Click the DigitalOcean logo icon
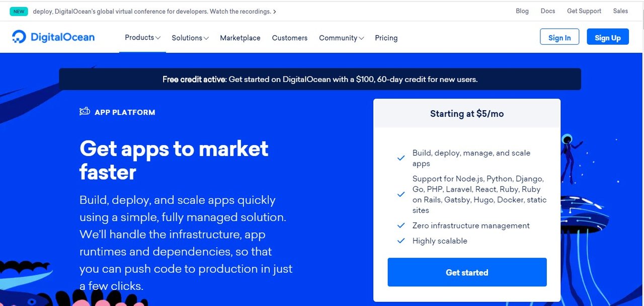Screen dimensions: 644x306 pos(19,37)
